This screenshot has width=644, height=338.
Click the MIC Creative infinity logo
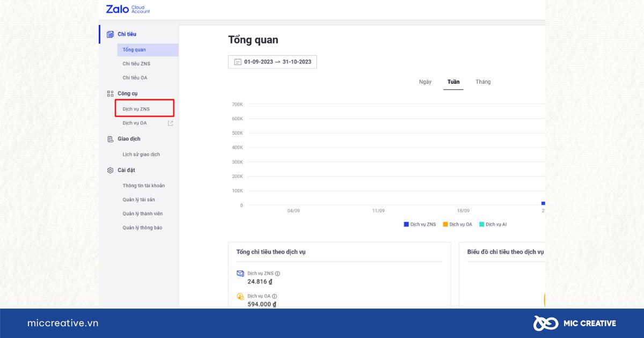pos(546,323)
